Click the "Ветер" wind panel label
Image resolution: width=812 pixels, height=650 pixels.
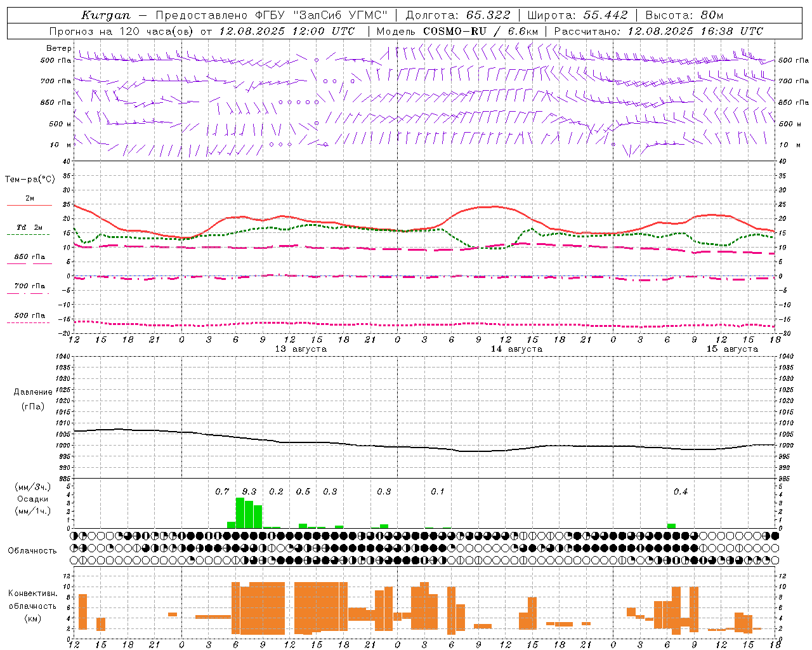coord(58,48)
